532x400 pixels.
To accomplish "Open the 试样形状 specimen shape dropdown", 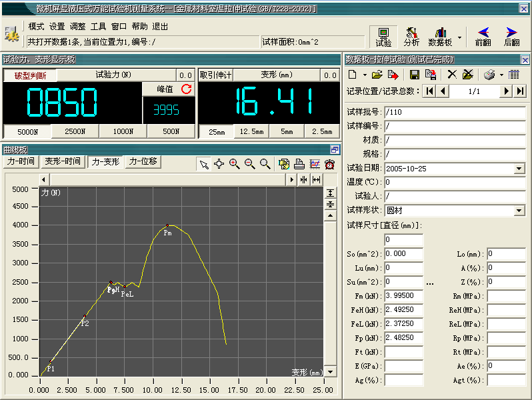I will coord(519,211).
